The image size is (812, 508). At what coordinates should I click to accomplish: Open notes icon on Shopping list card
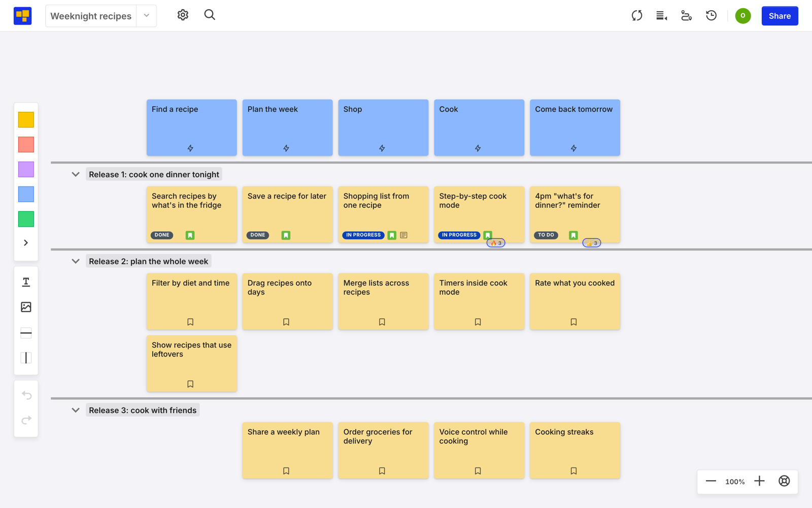pos(403,235)
